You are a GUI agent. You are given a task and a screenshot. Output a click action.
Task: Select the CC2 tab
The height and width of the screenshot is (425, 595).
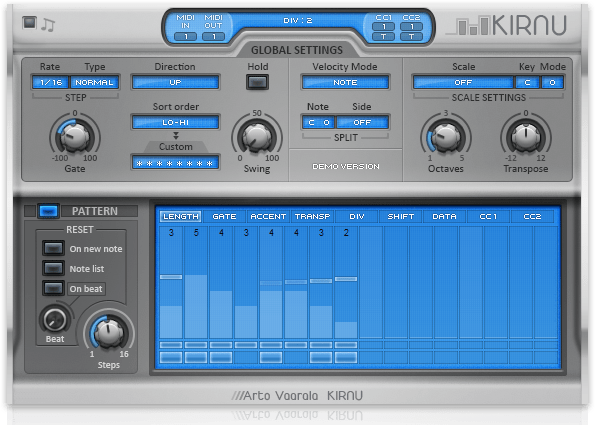[532, 216]
